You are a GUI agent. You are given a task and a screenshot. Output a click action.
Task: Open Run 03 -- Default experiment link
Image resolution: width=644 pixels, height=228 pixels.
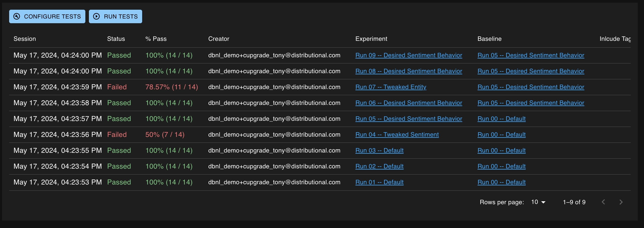click(x=379, y=150)
